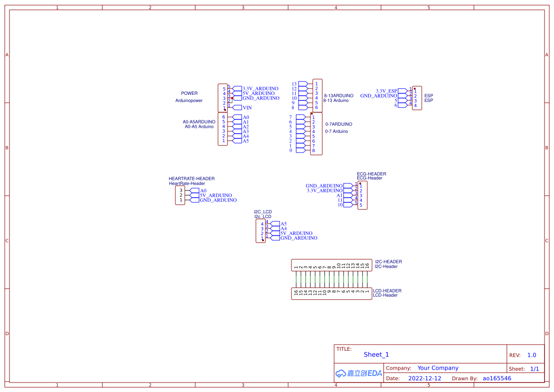Click the Sheet_1 title text
The height and width of the screenshot is (392, 554).
point(376,355)
